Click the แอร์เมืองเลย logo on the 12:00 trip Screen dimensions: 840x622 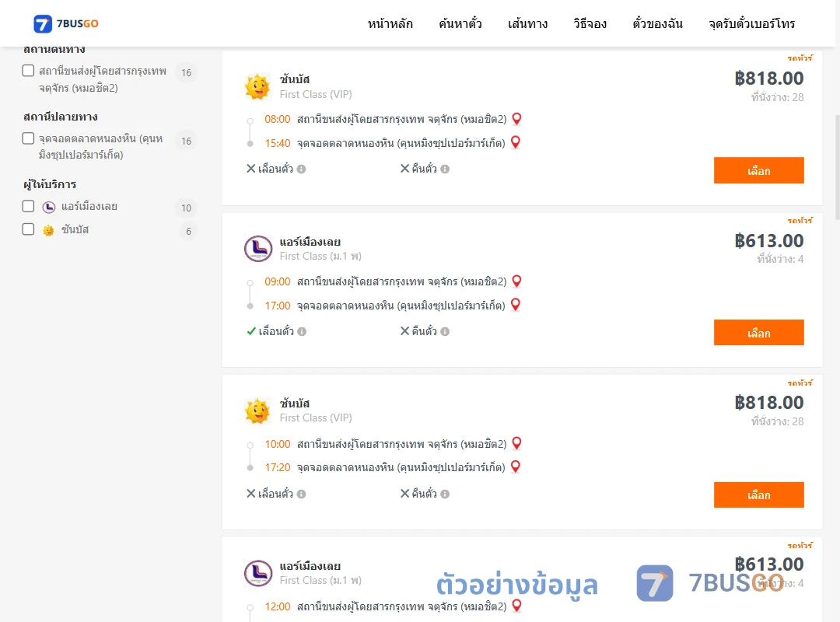pos(258,573)
